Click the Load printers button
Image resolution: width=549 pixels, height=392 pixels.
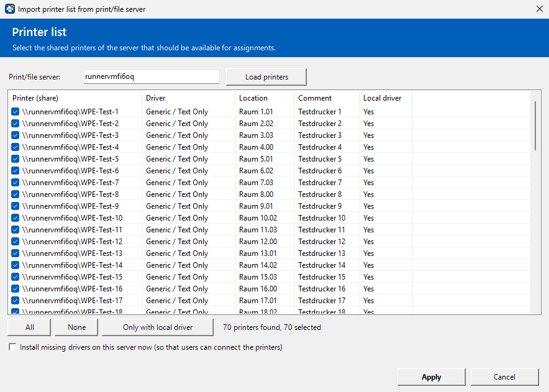(x=266, y=77)
